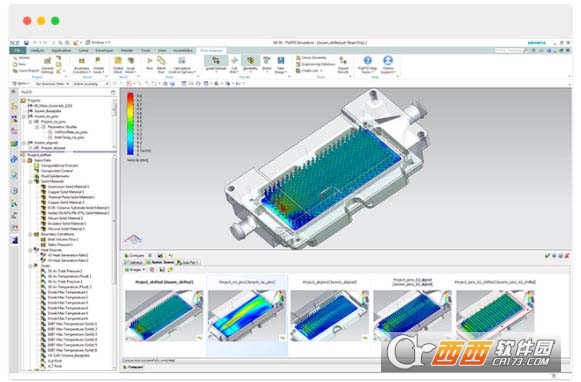Expand the Solid Materials tree node
Image resolution: width=581 pixels, height=382 pixels.
[x=31, y=182]
